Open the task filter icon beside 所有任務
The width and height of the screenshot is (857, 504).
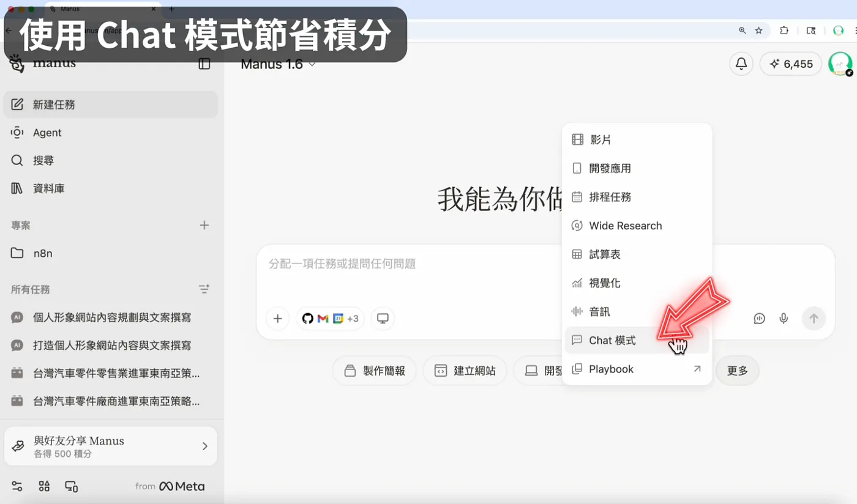click(x=204, y=289)
